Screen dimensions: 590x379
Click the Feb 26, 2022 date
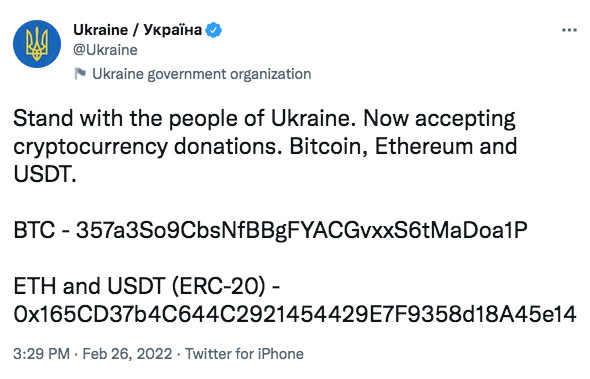click(127, 354)
